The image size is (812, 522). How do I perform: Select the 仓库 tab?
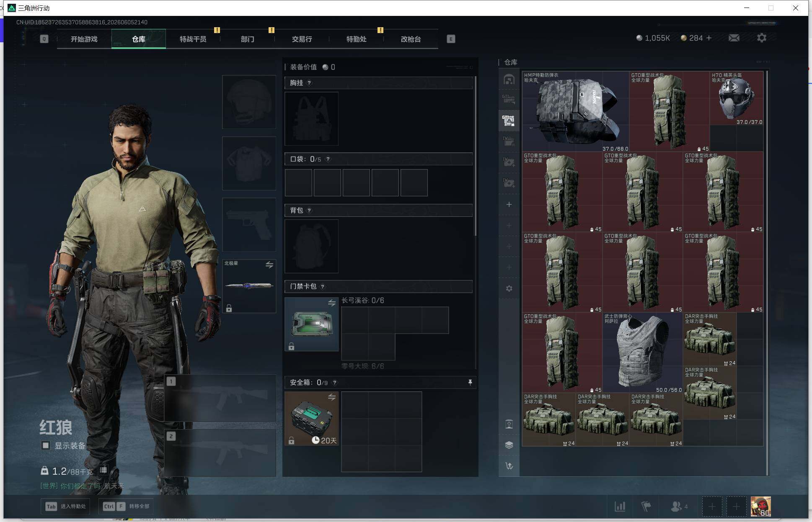(139, 39)
